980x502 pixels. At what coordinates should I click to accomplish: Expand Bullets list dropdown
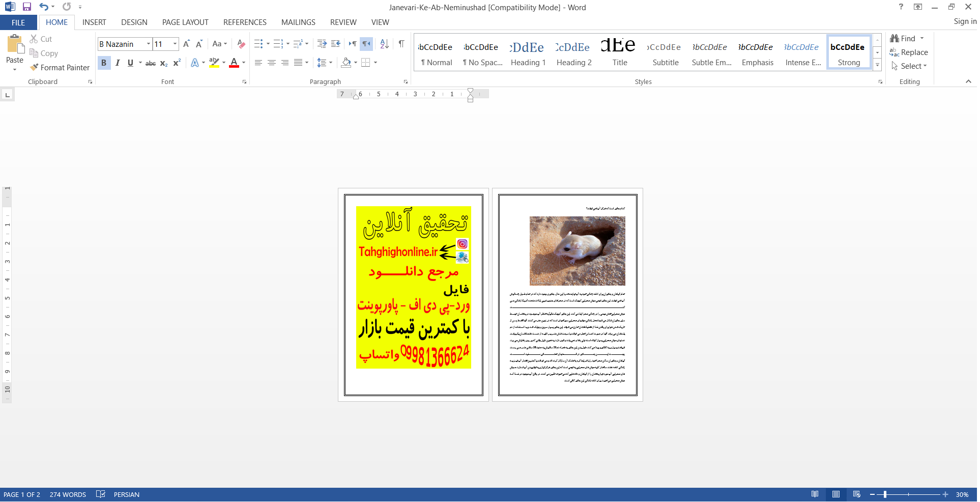pyautogui.click(x=268, y=44)
